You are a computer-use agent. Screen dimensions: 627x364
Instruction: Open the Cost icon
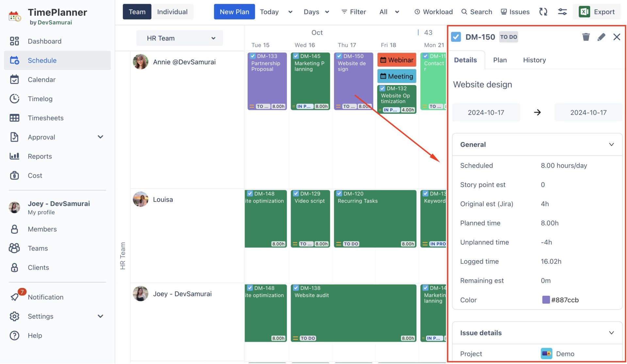(14, 175)
